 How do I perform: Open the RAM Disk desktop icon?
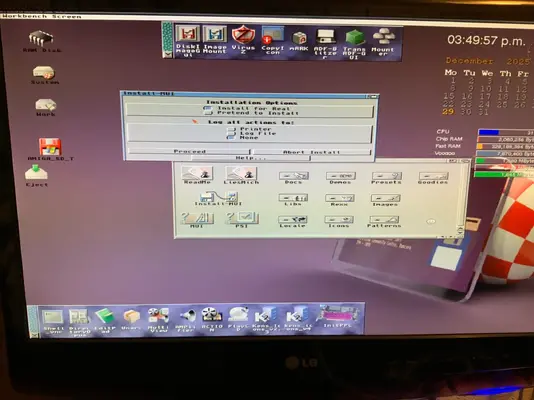coord(42,41)
